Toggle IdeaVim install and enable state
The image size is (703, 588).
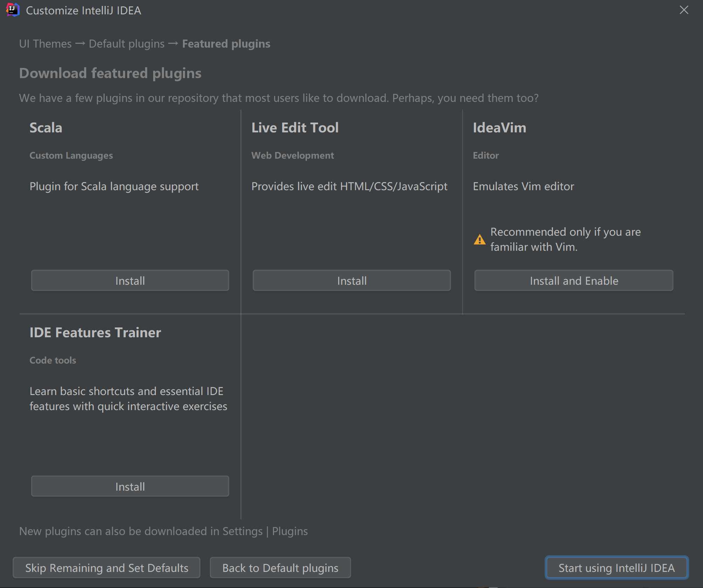point(573,280)
